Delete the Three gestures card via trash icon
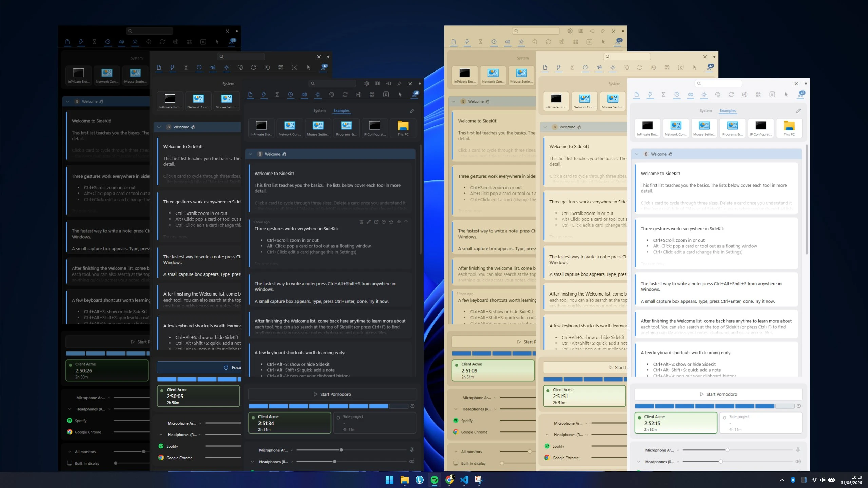 tap(361, 222)
